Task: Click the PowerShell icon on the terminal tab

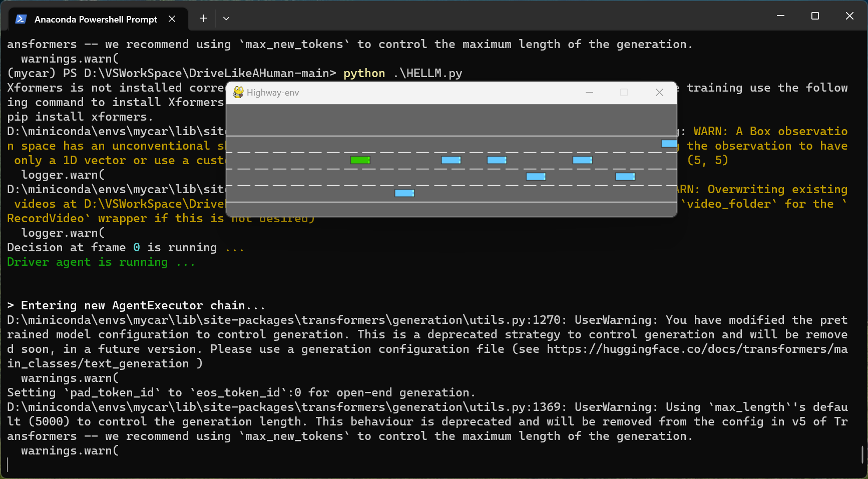Action: coord(21,19)
